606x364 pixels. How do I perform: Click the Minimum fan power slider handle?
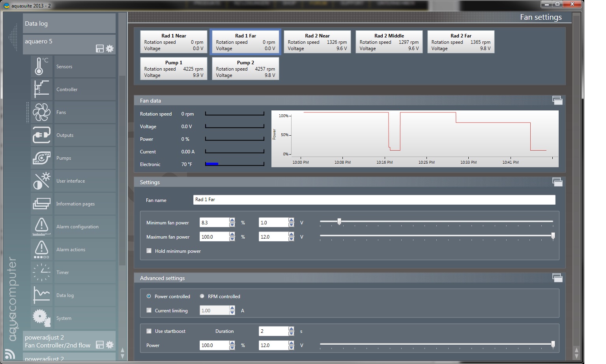pos(339,222)
